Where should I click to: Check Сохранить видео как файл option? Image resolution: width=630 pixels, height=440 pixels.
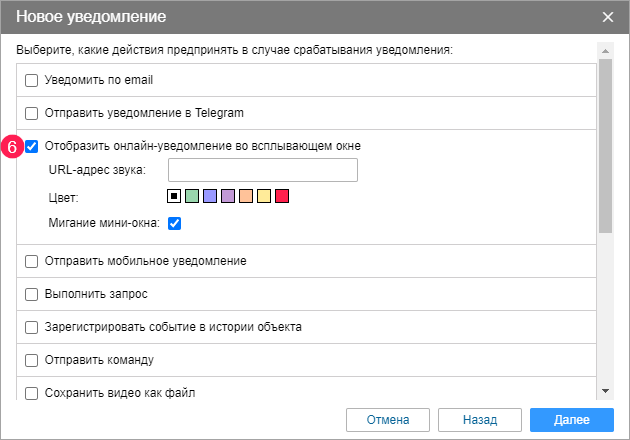tap(31, 393)
